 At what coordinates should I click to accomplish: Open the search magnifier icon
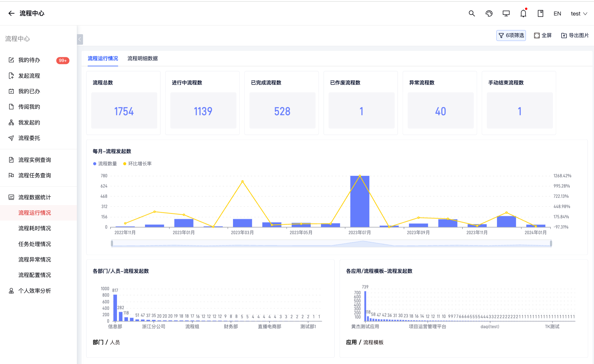(472, 13)
